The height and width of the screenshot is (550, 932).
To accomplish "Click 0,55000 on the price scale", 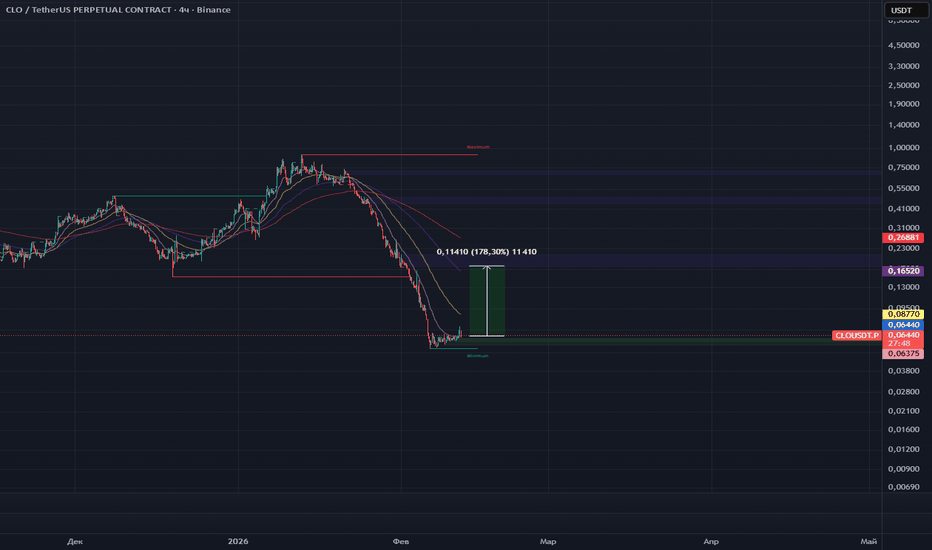I will 903,188.
